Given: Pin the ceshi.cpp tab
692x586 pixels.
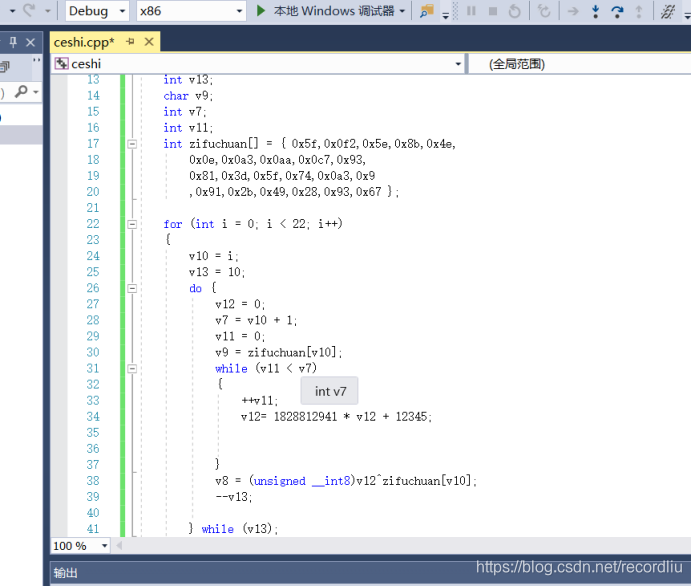Looking at the screenshot, I should [130, 41].
